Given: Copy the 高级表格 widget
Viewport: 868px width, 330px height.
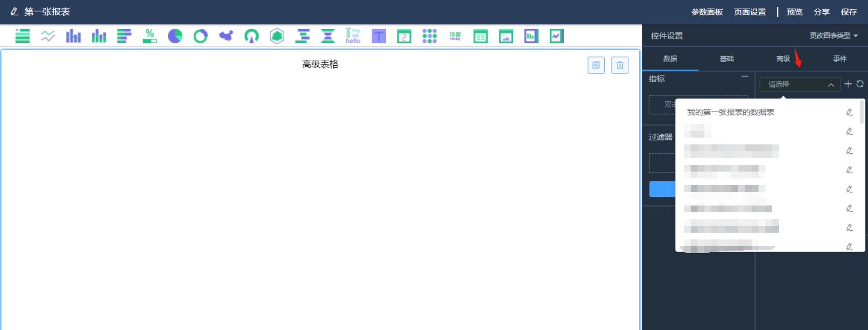Looking at the screenshot, I should 596,65.
